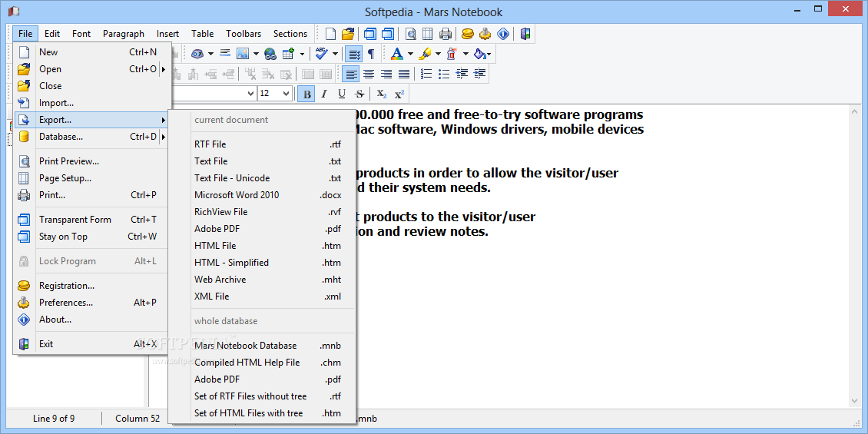Toggle Bold formatting off
The height and width of the screenshot is (434, 868).
click(306, 94)
